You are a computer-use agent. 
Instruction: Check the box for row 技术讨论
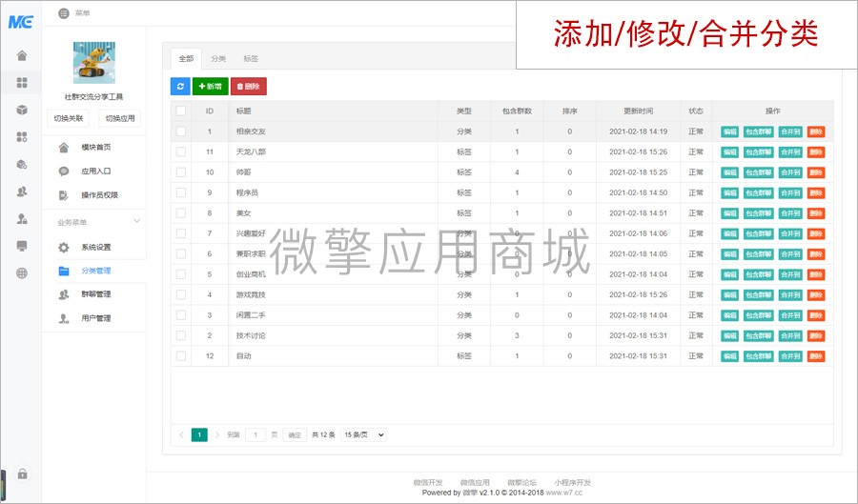click(x=181, y=335)
